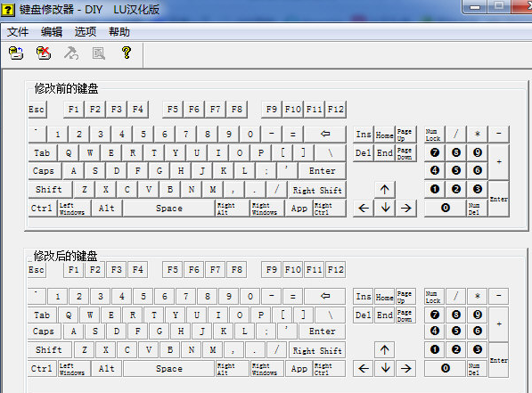Image resolution: width=532 pixels, height=393 pixels.
Task: Select numpad 7 key on 修改前的键盘
Action: point(435,152)
